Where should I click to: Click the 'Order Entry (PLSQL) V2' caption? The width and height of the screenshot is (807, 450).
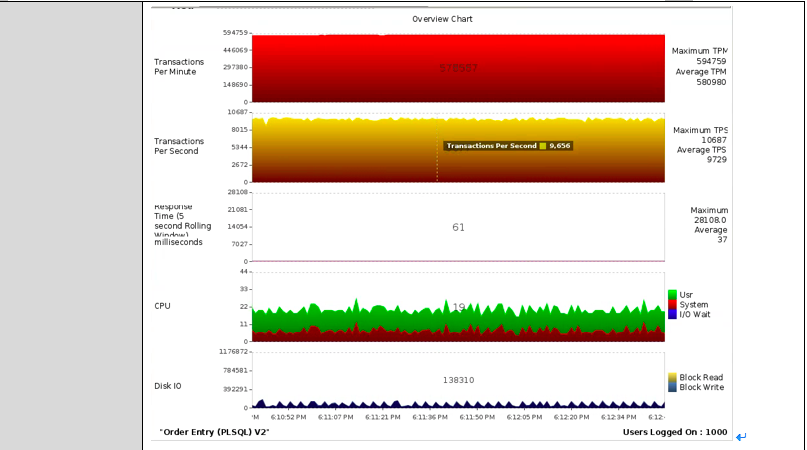click(214, 432)
